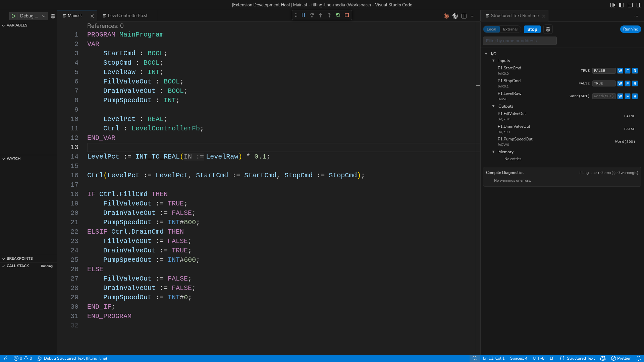The width and height of the screenshot is (644, 362).
Task: Stop debugging with the red square icon
Action: point(347,15)
